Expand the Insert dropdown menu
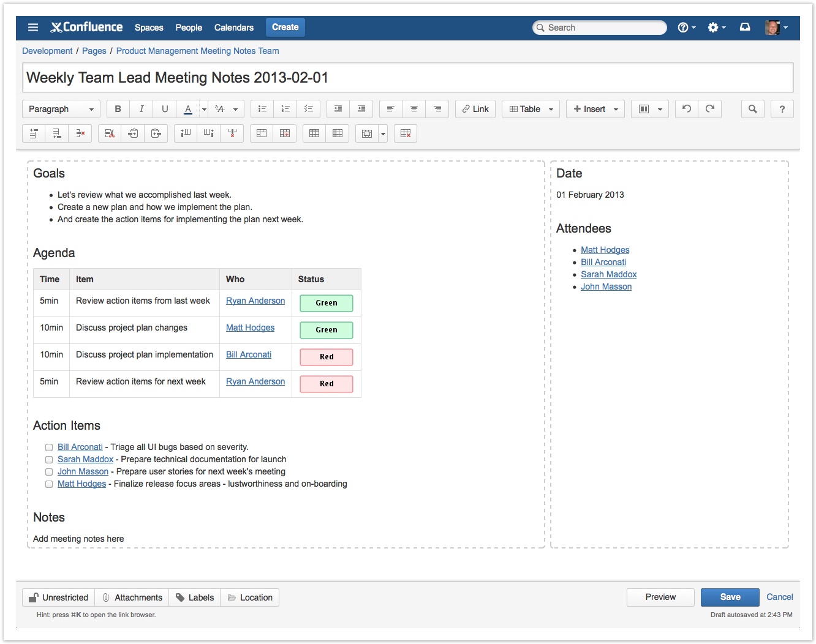This screenshot has height=644, width=816. pyautogui.click(x=595, y=109)
